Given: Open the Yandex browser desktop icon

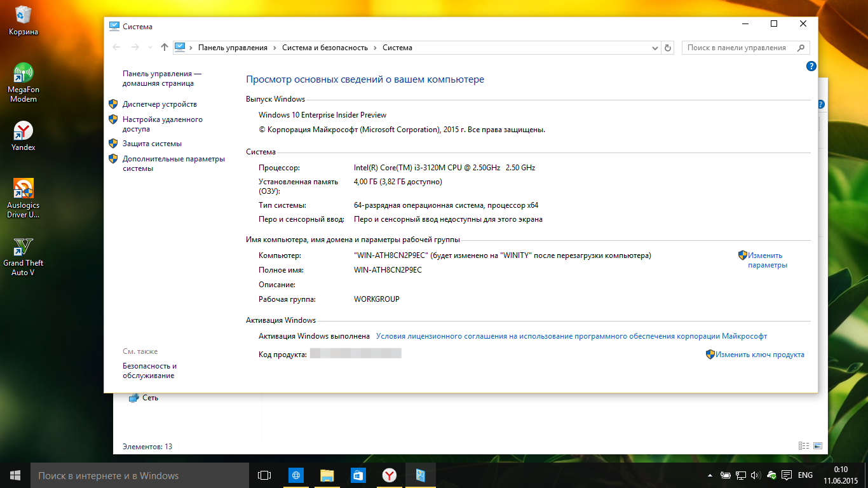Looking at the screenshot, I should (24, 132).
